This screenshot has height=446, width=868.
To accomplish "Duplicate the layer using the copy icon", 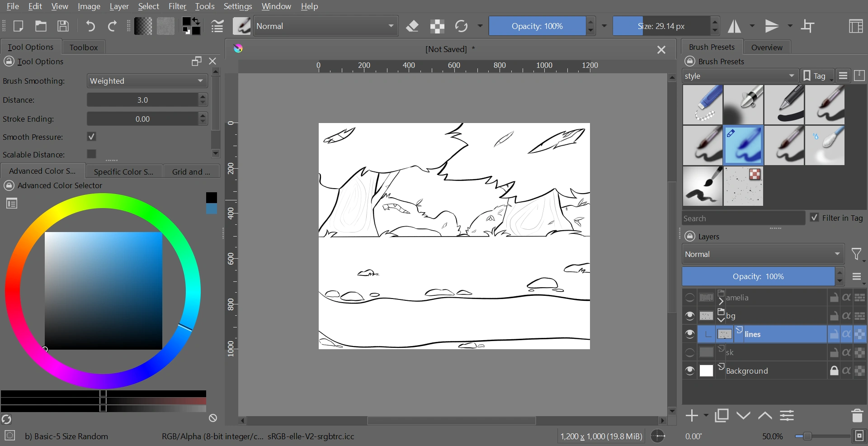I will point(722,416).
